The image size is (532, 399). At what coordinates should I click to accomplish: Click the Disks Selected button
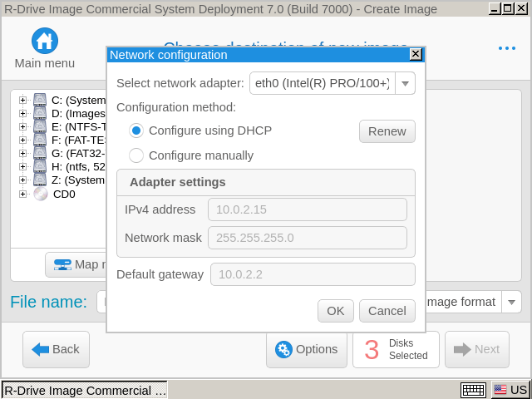tap(396, 349)
